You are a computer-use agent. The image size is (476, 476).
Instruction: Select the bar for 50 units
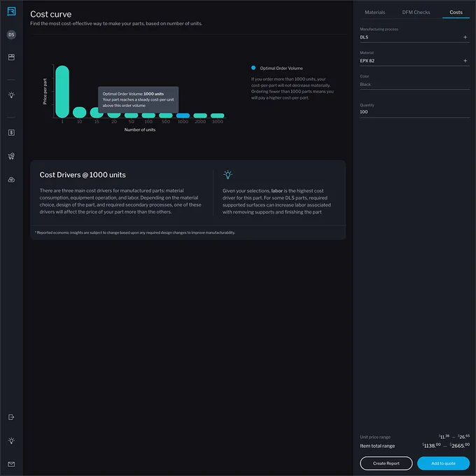coord(131,115)
